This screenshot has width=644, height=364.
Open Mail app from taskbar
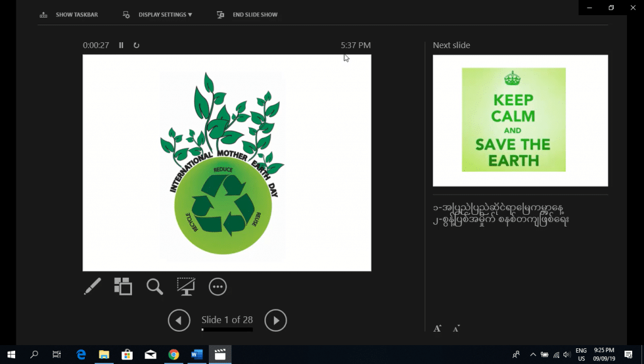tap(150, 355)
